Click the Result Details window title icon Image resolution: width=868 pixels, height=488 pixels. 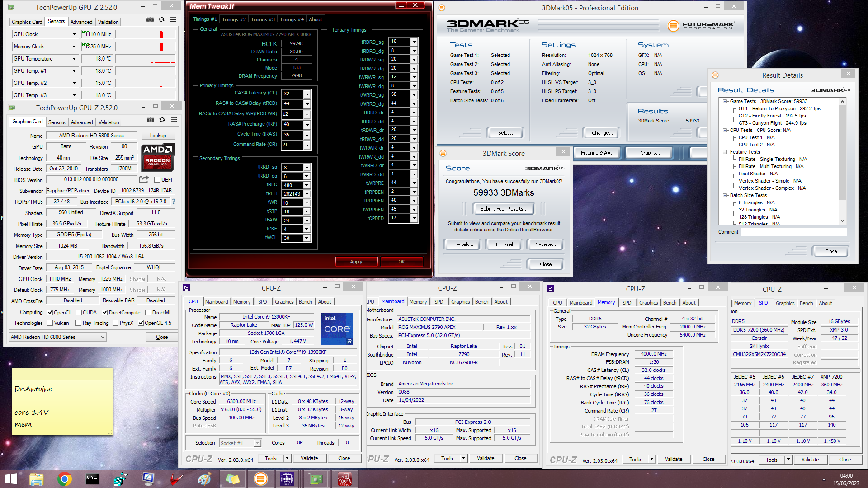pyautogui.click(x=715, y=75)
